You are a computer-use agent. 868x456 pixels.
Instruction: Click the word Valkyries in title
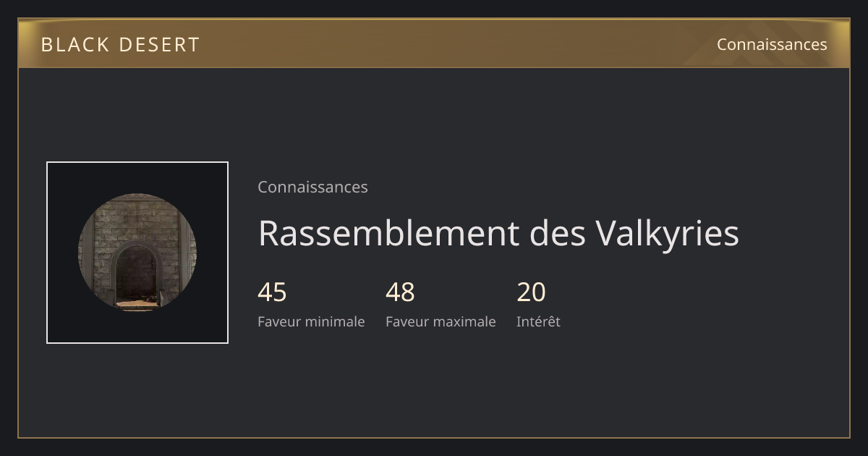click(x=667, y=233)
